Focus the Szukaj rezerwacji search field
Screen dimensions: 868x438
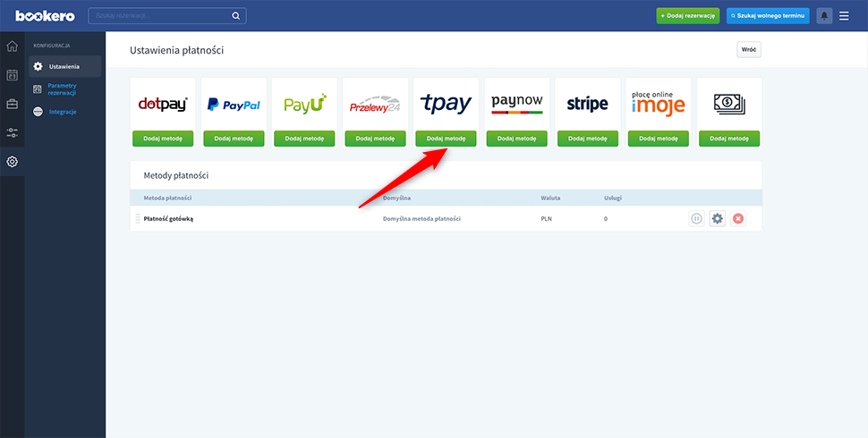pos(167,15)
